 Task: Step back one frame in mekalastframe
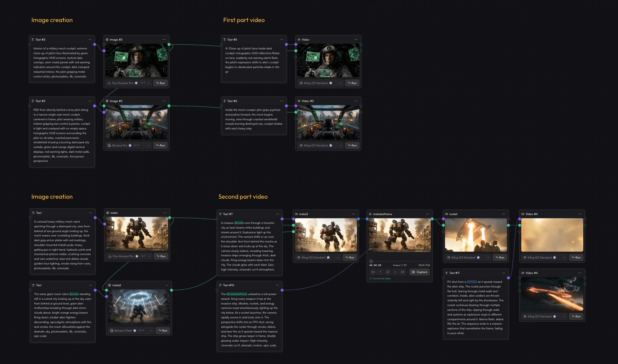tap(381, 272)
